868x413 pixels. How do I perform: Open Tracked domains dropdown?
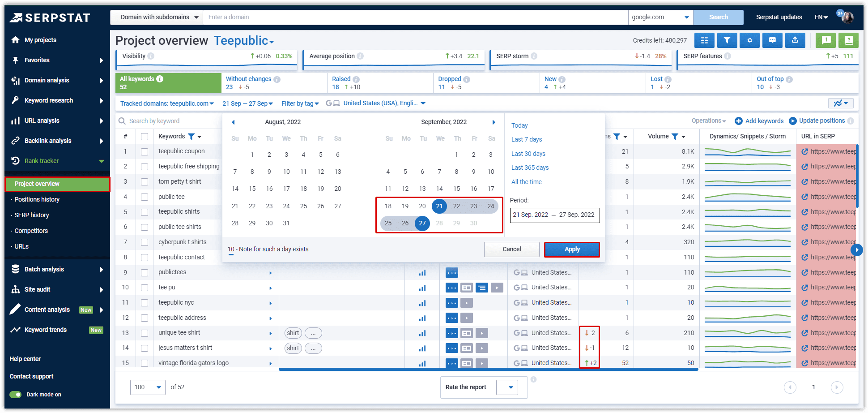click(167, 103)
